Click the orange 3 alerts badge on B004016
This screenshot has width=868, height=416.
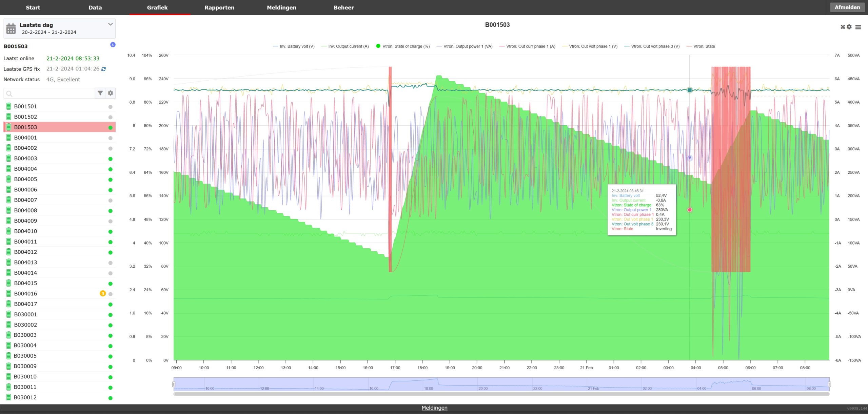tap(103, 294)
